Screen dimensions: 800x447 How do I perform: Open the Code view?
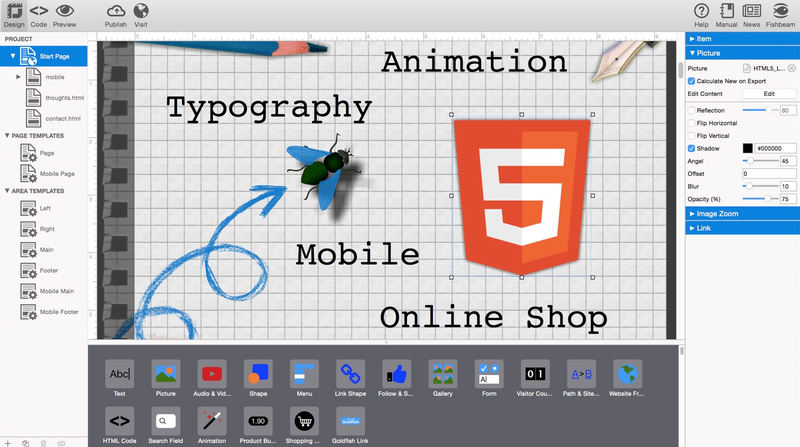coord(39,15)
